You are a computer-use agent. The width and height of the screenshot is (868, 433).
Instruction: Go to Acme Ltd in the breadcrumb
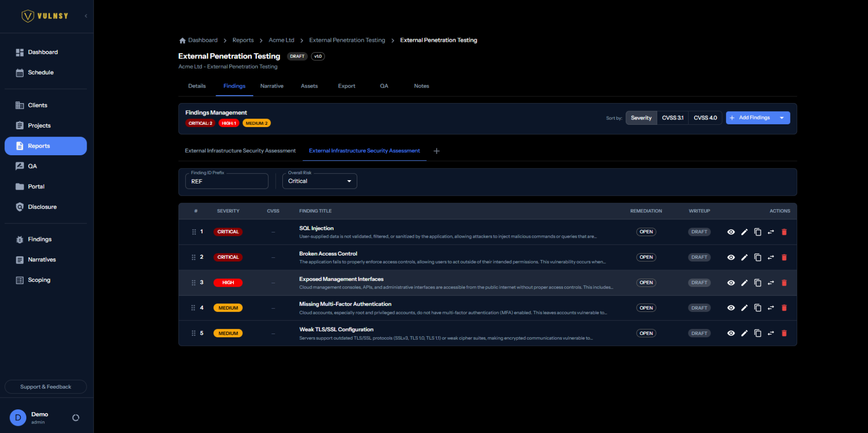(x=281, y=40)
